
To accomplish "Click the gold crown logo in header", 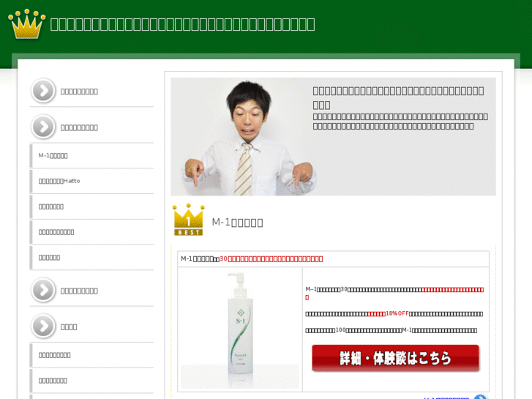I will point(27,24).
